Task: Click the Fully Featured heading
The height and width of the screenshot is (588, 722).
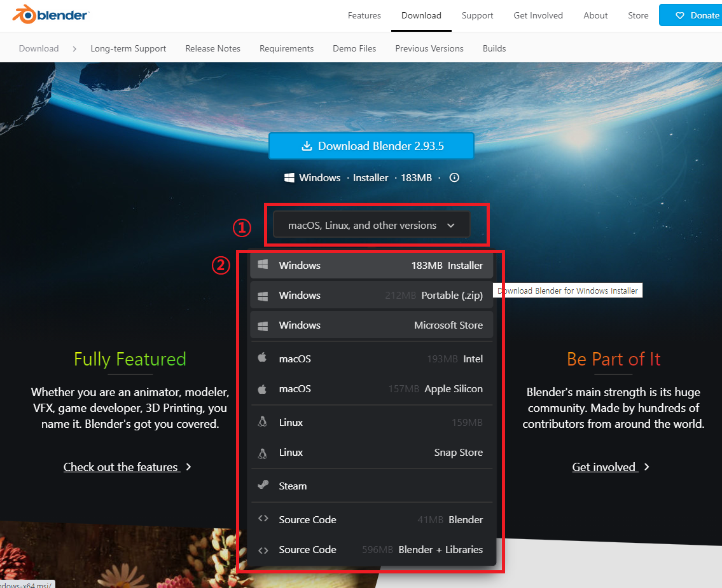Action: pos(130,359)
